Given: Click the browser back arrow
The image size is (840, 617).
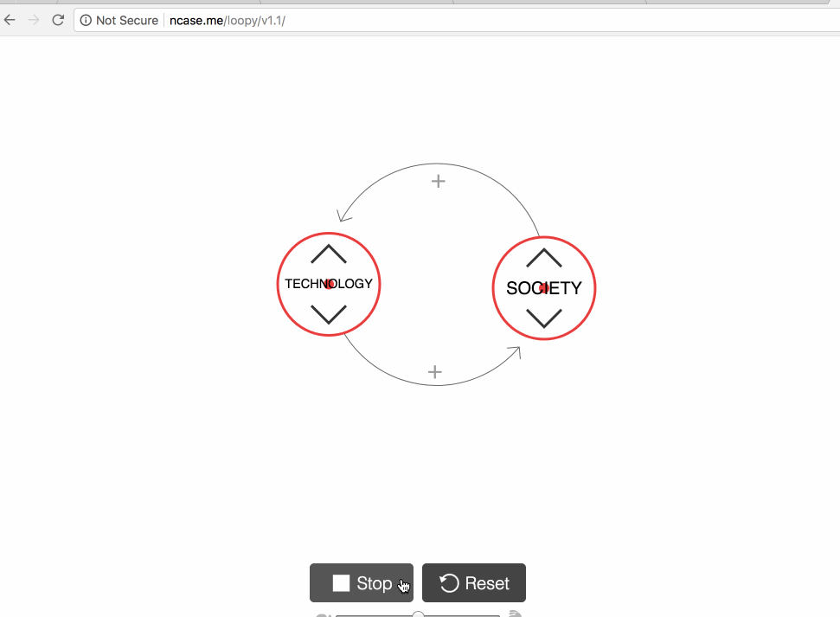Looking at the screenshot, I should [x=10, y=21].
